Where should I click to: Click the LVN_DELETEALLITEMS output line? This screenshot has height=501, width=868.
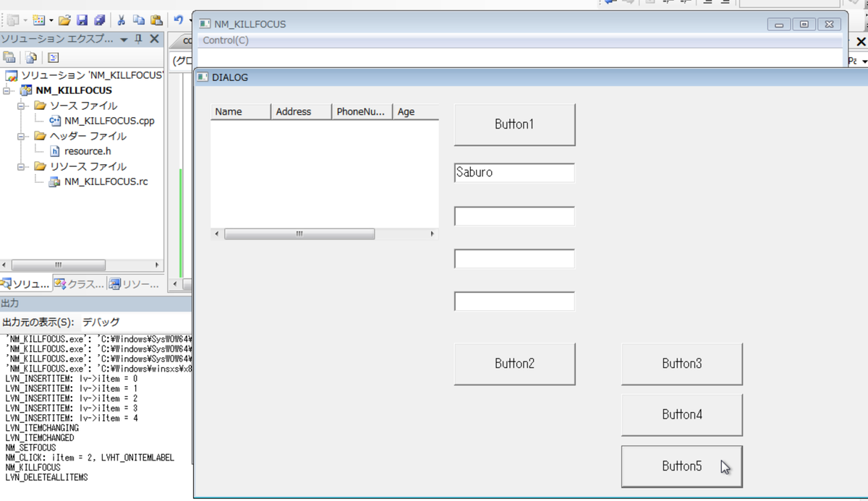[46, 478]
